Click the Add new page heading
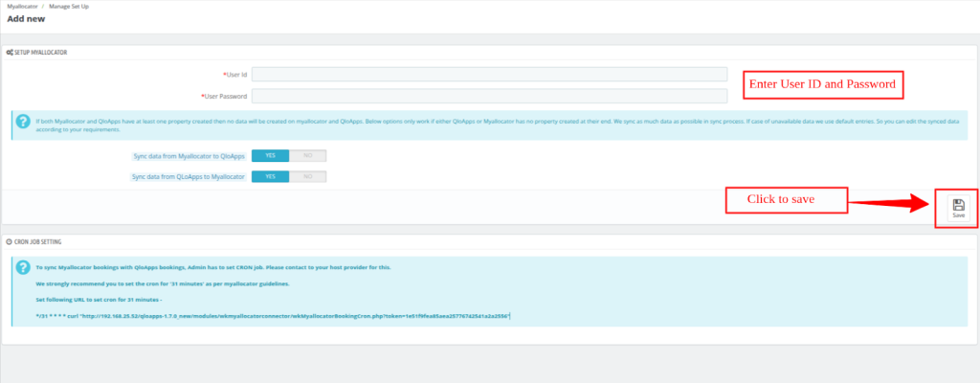 26,19
